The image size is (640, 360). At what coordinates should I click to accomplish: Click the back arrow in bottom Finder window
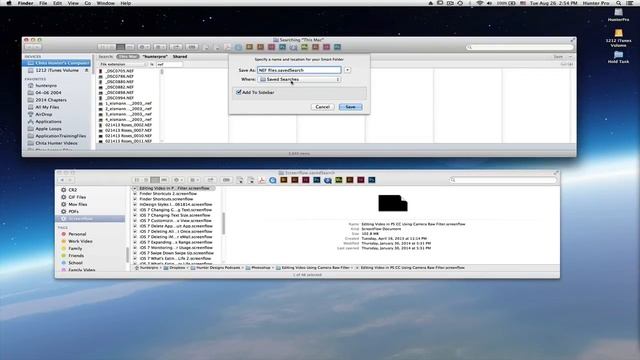62,180
